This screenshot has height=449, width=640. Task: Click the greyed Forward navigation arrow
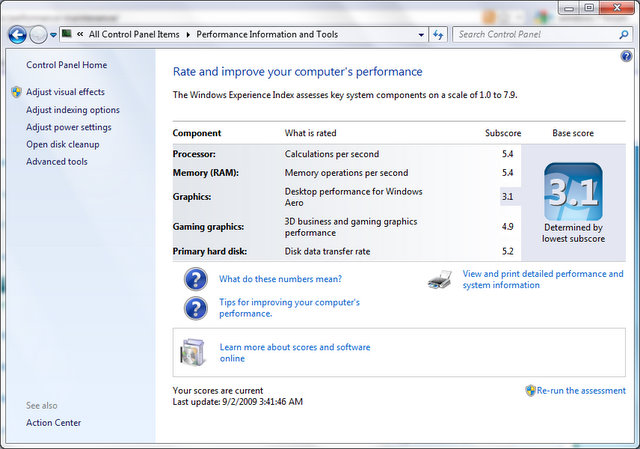coord(38,35)
